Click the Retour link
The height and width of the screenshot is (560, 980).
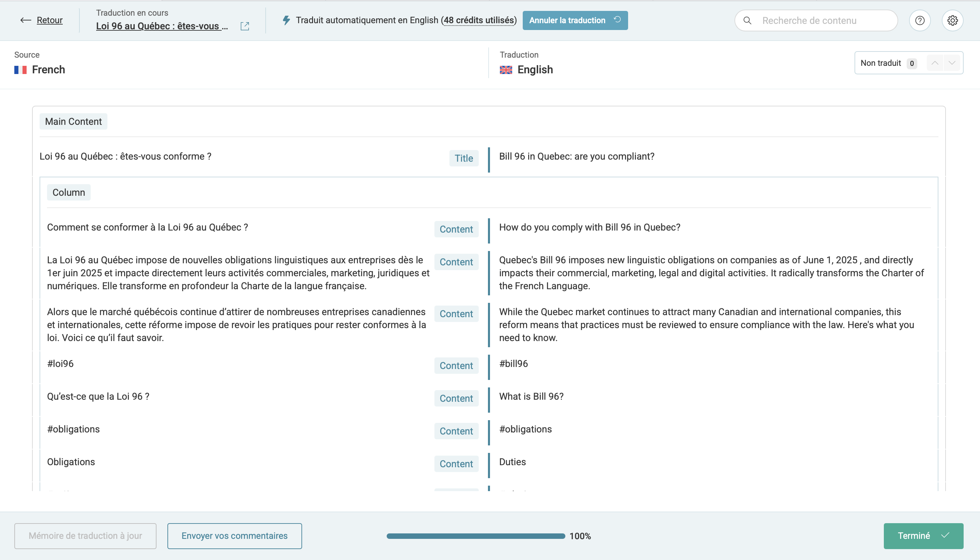click(49, 20)
